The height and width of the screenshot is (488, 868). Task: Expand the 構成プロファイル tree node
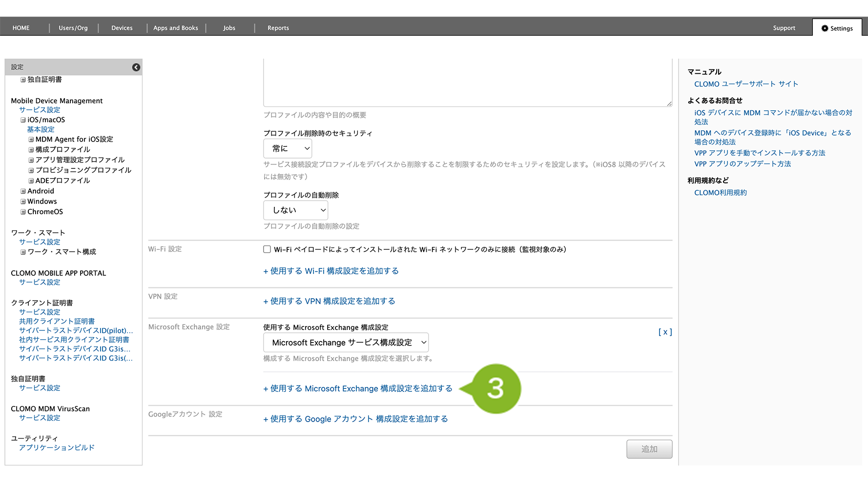(31, 150)
